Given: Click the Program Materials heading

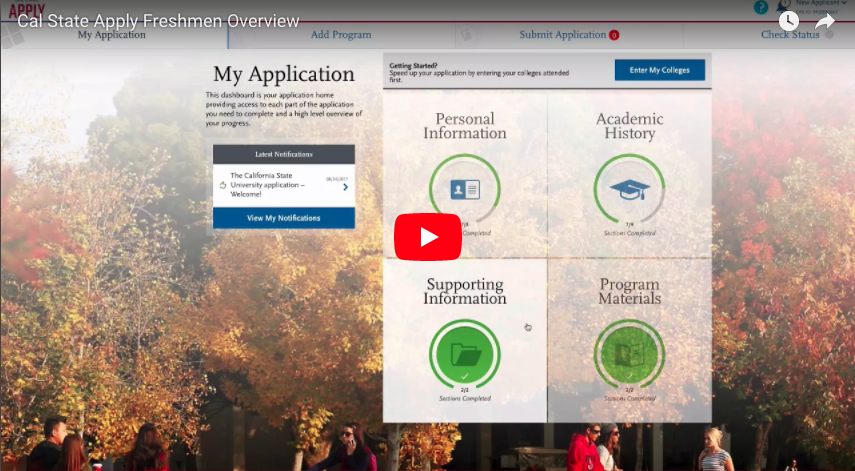Looking at the screenshot, I should click(629, 291).
